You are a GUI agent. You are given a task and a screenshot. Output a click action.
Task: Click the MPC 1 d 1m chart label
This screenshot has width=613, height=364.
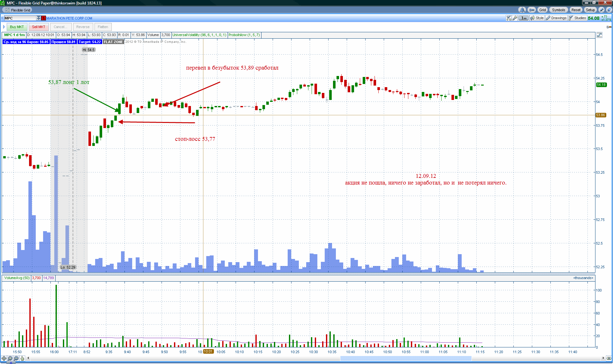14,35
